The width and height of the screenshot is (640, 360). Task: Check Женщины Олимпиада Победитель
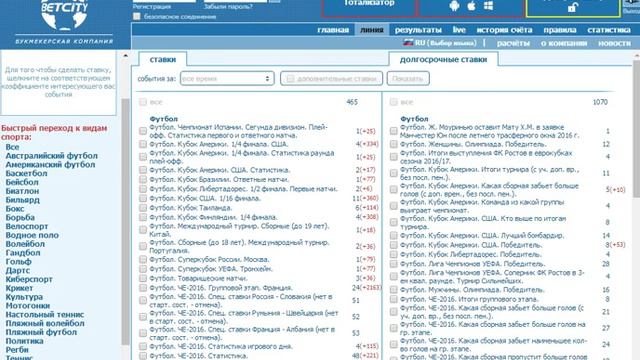393,144
